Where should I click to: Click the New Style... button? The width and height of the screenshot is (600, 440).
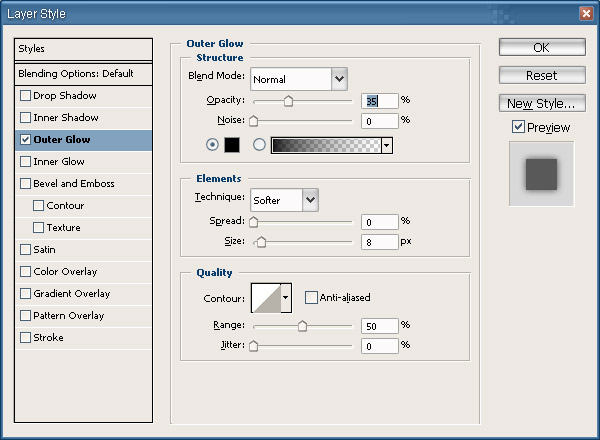[x=541, y=103]
